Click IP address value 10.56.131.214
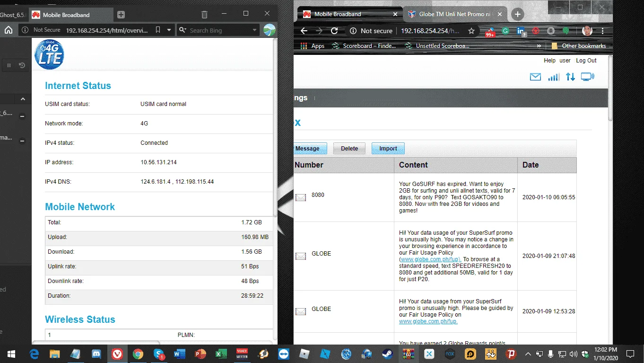This screenshot has width=644, height=363. [x=158, y=162]
